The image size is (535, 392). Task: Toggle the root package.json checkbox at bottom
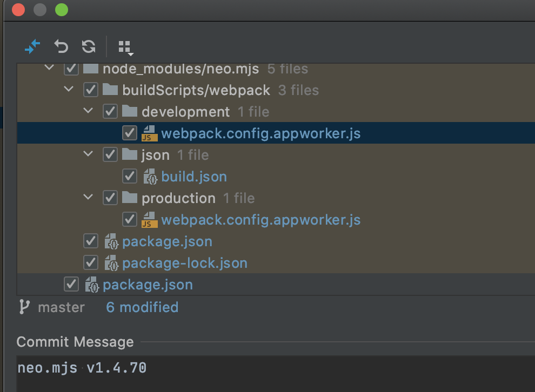[71, 285]
